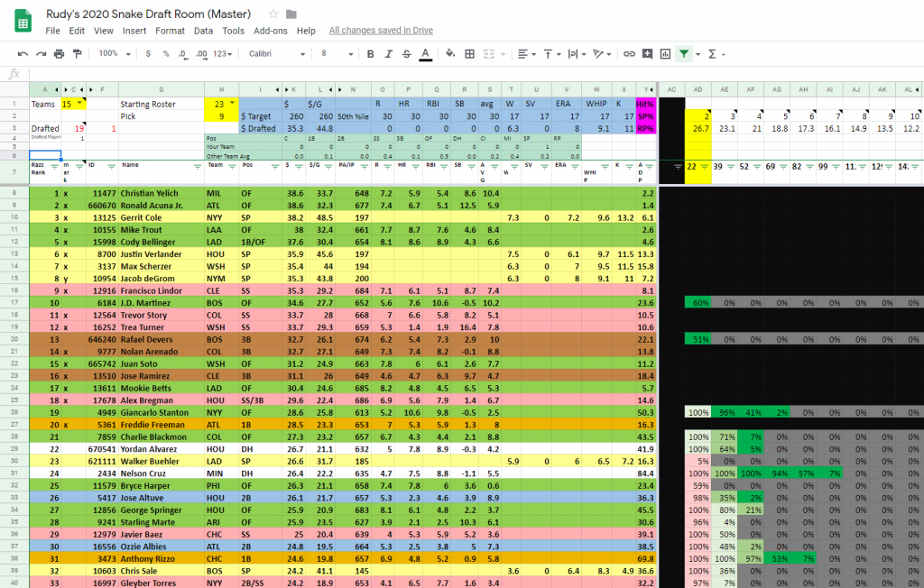The width and height of the screenshot is (924, 588).
Task: Open the font size 8 dropdown
Action: (337, 53)
